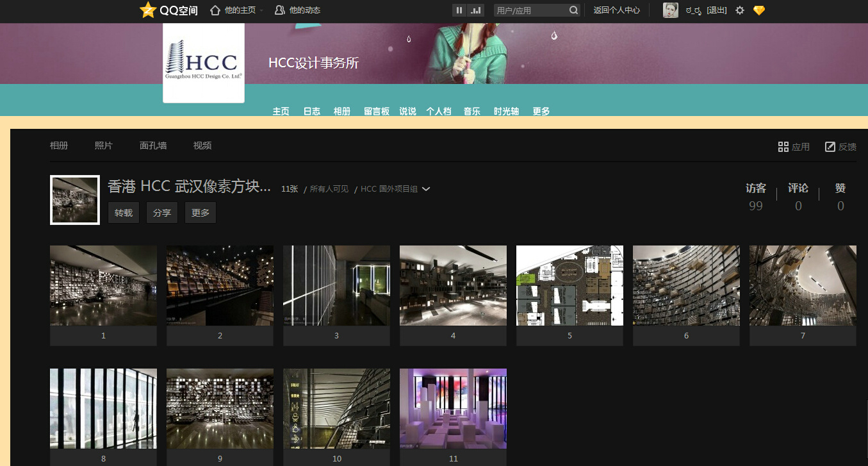Click the 分享 button
Image resolution: width=868 pixels, height=466 pixels.
tap(162, 213)
